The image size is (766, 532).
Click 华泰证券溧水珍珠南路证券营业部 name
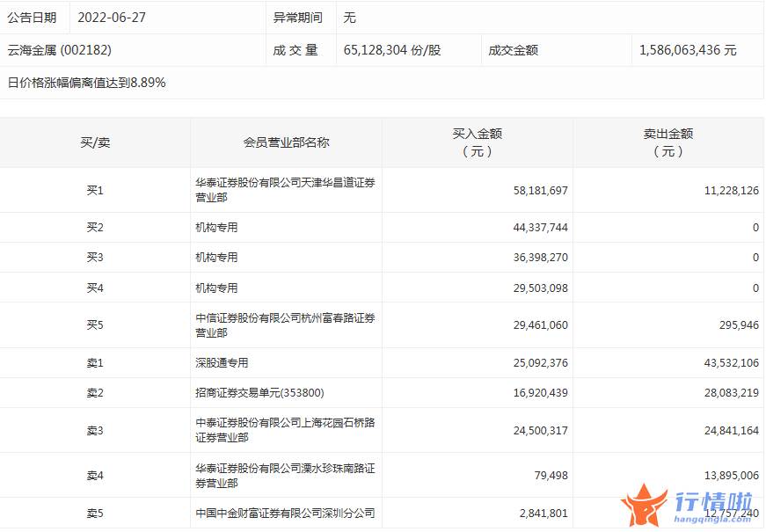(x=285, y=476)
